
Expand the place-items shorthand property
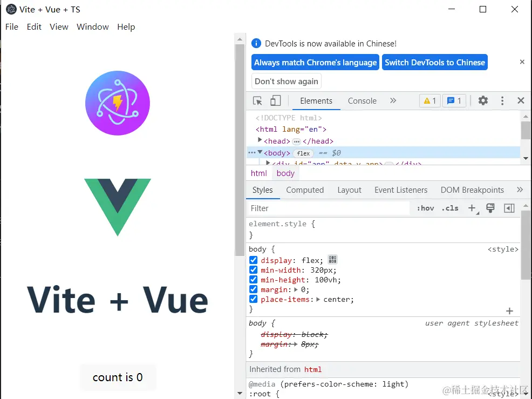tap(318, 300)
